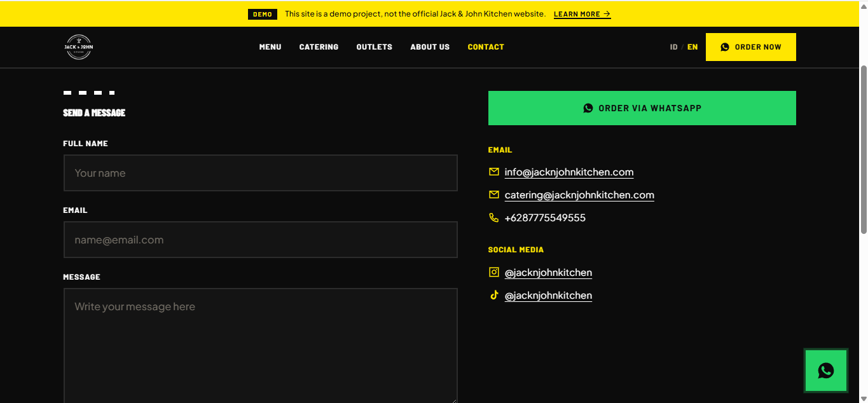Switch language to EN
This screenshot has height=403, width=868.
pos(692,47)
